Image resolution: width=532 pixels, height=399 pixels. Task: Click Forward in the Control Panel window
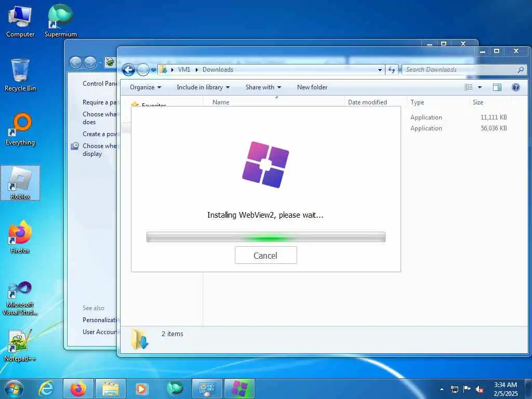click(90, 63)
